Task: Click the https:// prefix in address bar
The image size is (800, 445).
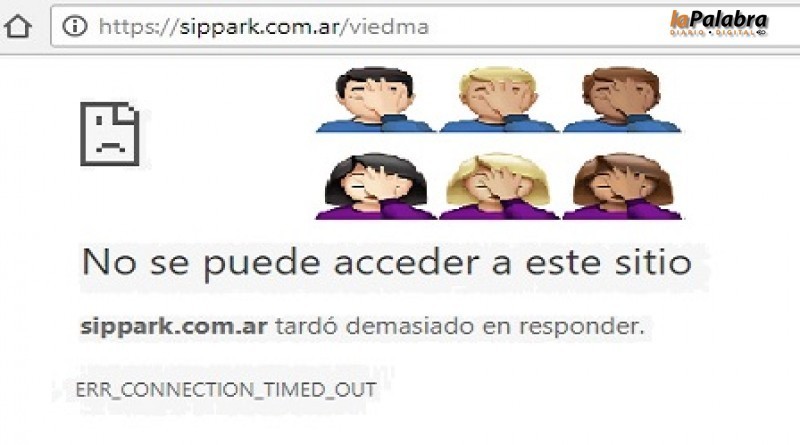Action: [139, 27]
